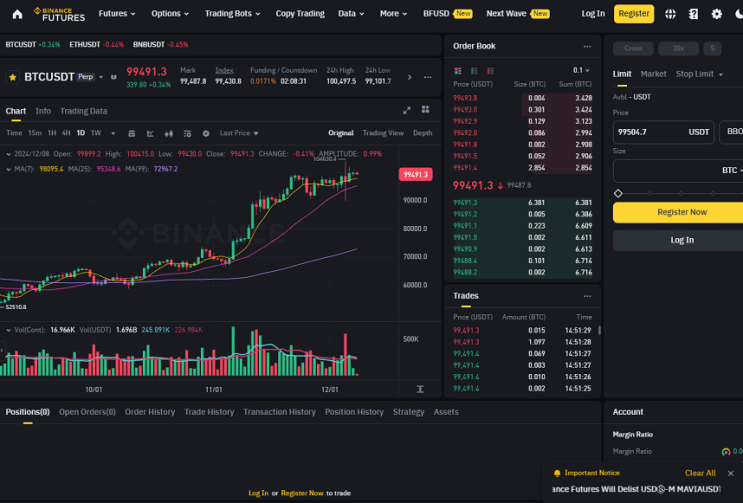Select the Market order tab
This screenshot has height=503, width=743.
pos(653,74)
